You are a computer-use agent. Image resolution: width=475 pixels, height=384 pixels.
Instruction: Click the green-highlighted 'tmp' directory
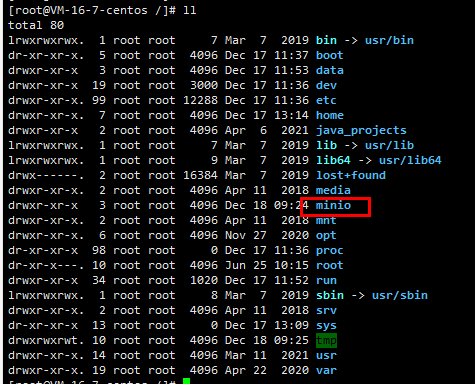326,341
